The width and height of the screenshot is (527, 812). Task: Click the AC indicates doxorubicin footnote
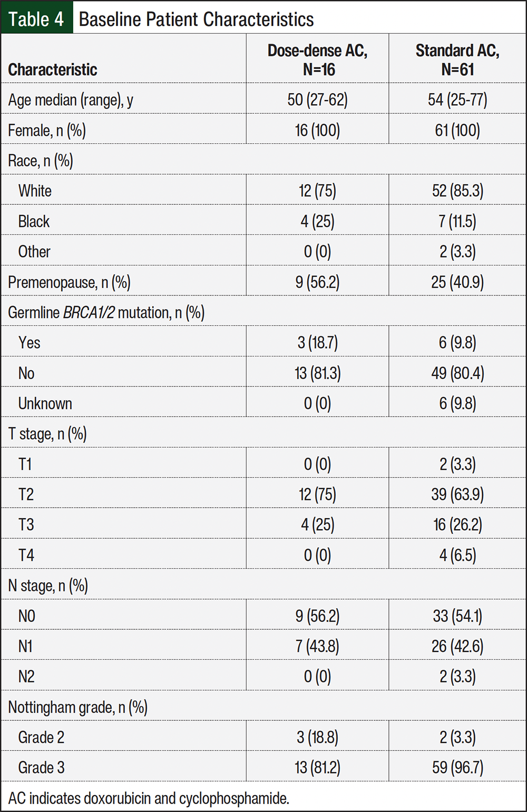click(149, 798)
